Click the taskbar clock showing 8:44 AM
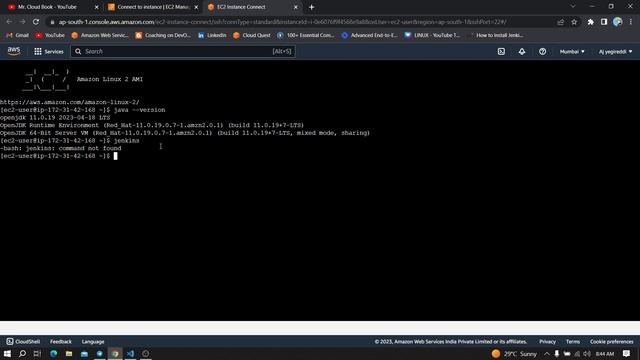The image size is (640, 360). (605, 353)
